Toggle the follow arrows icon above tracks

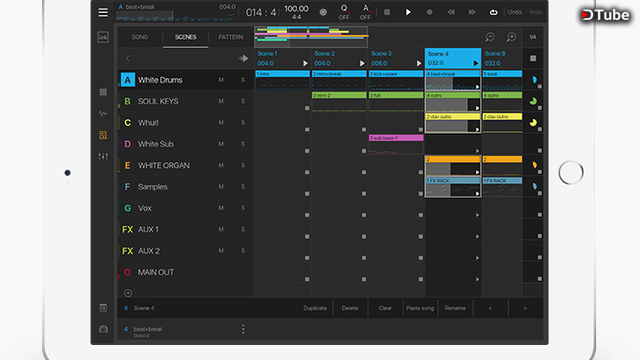[x=243, y=58]
